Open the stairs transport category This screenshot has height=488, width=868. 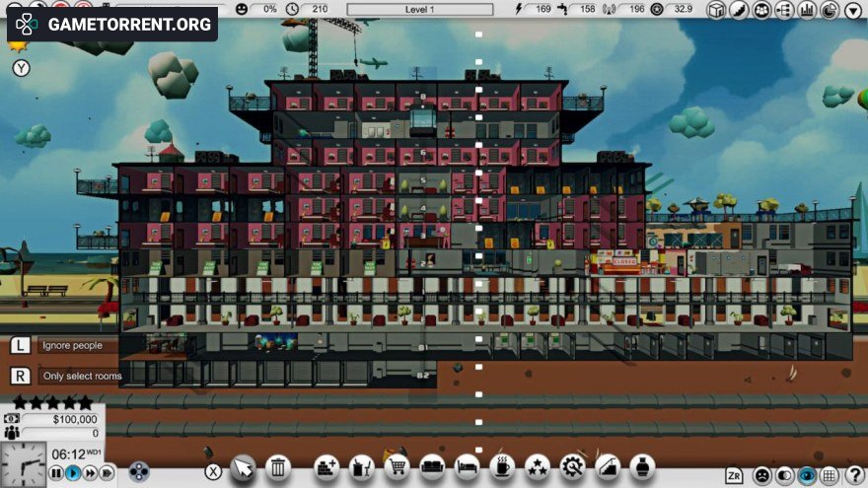click(x=608, y=469)
